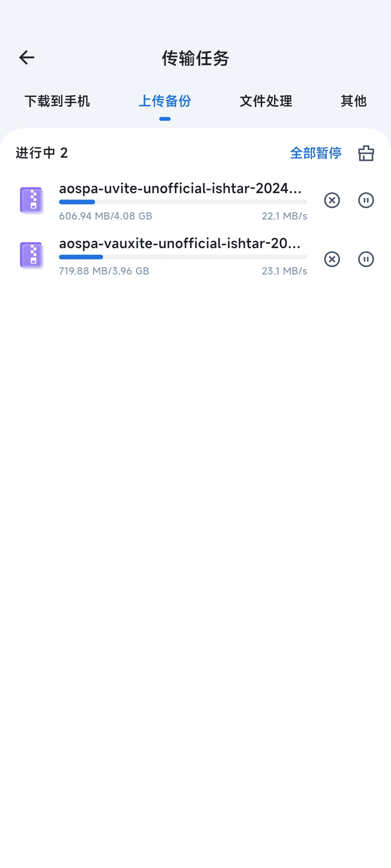Cancel the aospa-uvite upload
The image size is (391, 868).
pos(332,200)
